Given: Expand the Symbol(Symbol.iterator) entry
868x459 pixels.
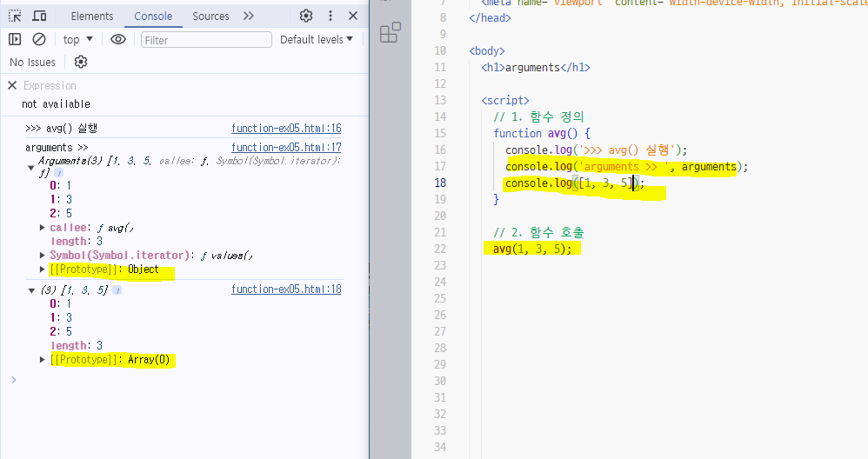Looking at the screenshot, I should (42, 255).
